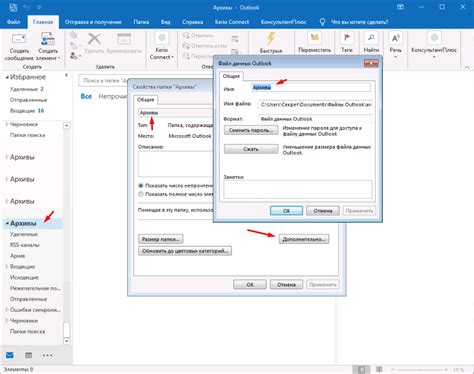Screen dimensions: 474x374
Task: Click the Move (Переместить) icon
Action: (314, 38)
